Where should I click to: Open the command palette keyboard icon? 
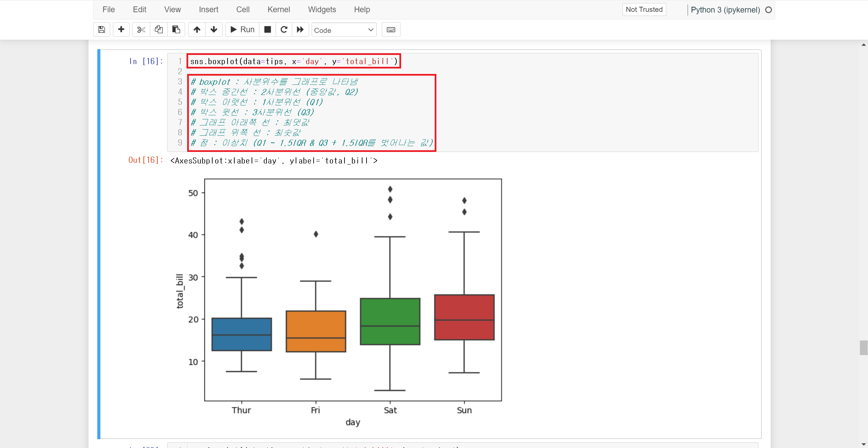(x=391, y=30)
